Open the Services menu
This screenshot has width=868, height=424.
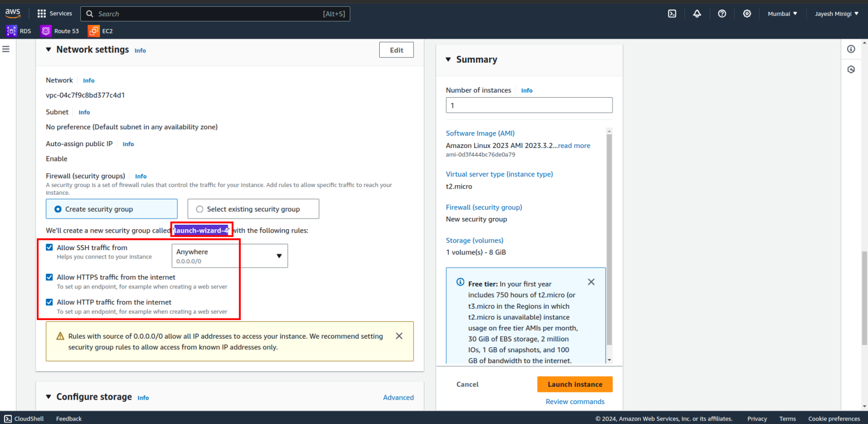point(54,13)
